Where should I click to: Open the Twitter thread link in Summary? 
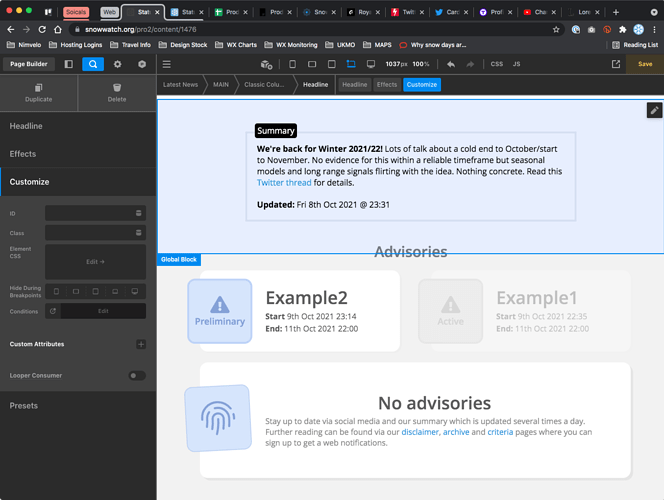click(284, 183)
